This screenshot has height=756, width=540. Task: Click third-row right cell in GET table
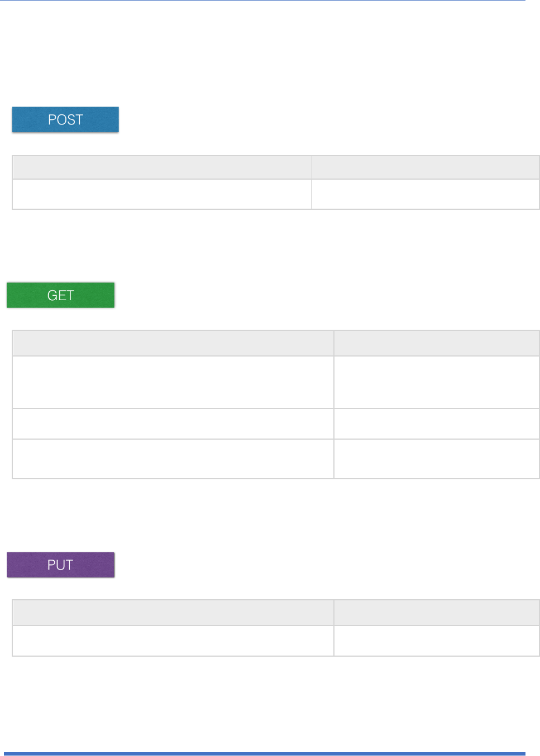[437, 459]
